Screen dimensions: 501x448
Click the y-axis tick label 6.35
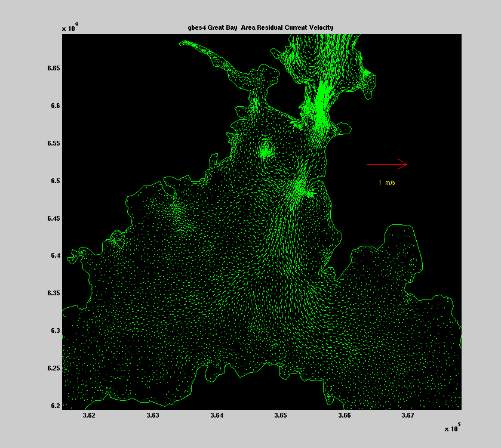[x=54, y=293]
